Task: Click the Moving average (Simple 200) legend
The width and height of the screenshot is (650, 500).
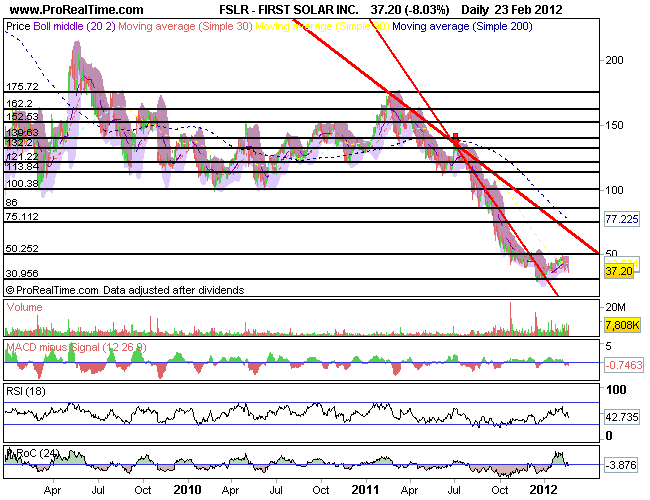Action: tap(462, 26)
